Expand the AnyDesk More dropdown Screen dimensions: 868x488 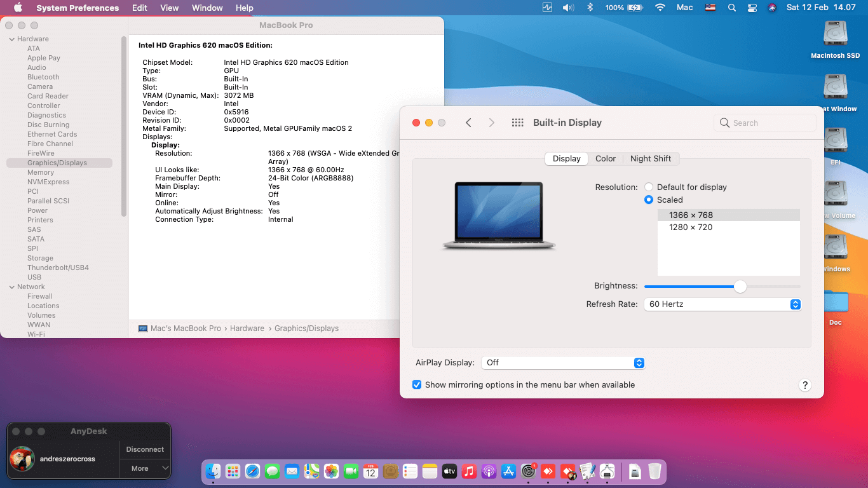(146, 468)
